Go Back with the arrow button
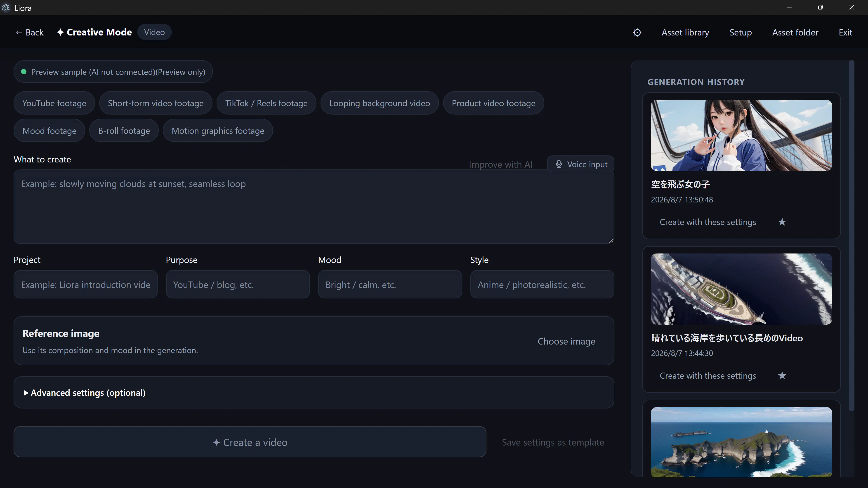This screenshot has width=868, height=488. point(30,32)
